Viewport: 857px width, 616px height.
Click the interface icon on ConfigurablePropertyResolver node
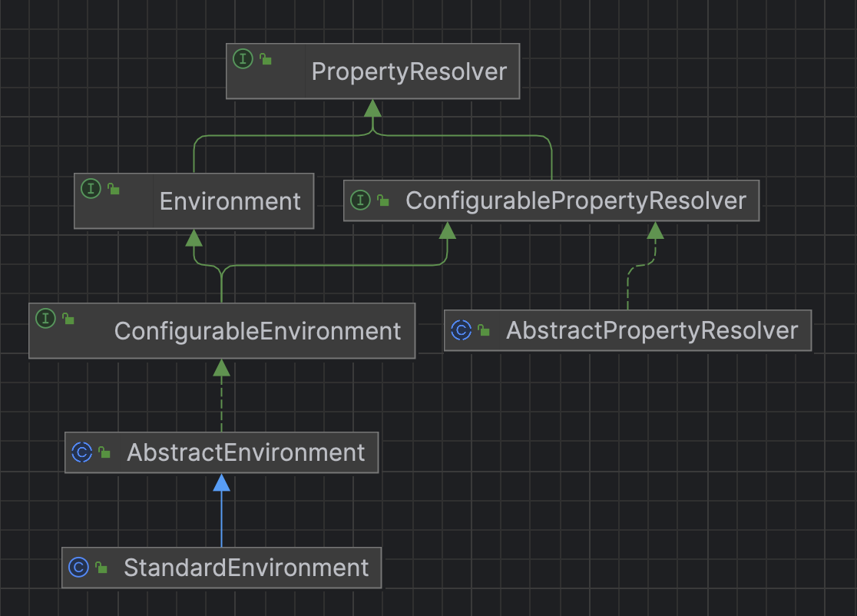pyautogui.click(x=360, y=200)
